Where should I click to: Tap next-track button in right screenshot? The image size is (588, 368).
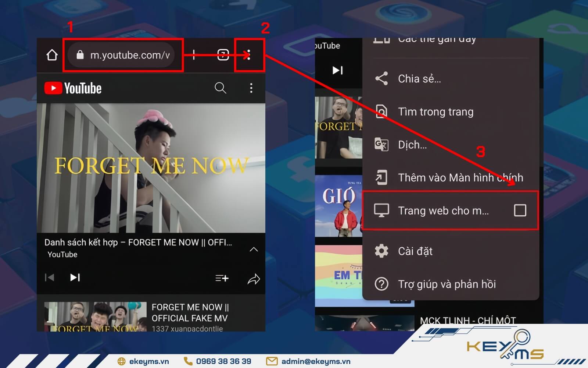click(x=337, y=70)
